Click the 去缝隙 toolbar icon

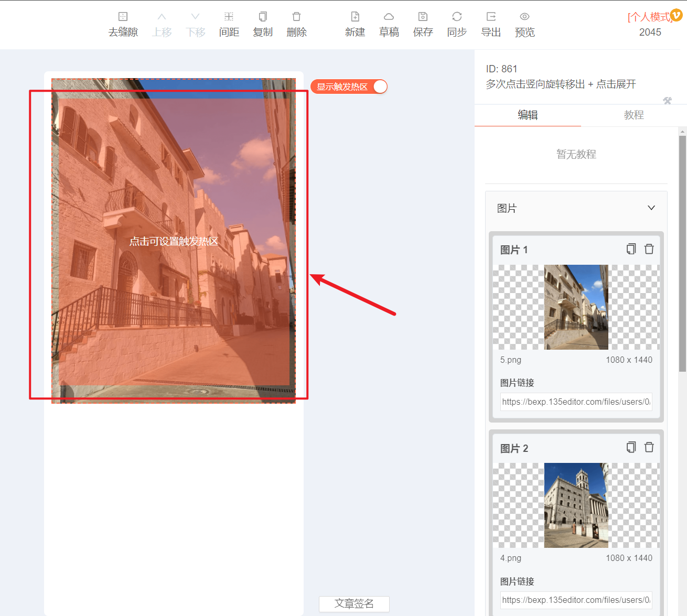pyautogui.click(x=123, y=17)
